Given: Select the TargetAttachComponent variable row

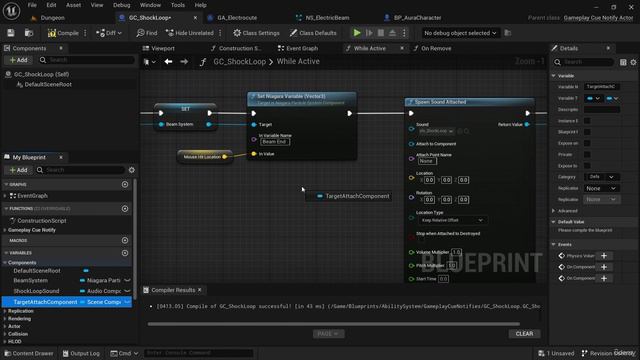Looking at the screenshot, I should 67,302.
